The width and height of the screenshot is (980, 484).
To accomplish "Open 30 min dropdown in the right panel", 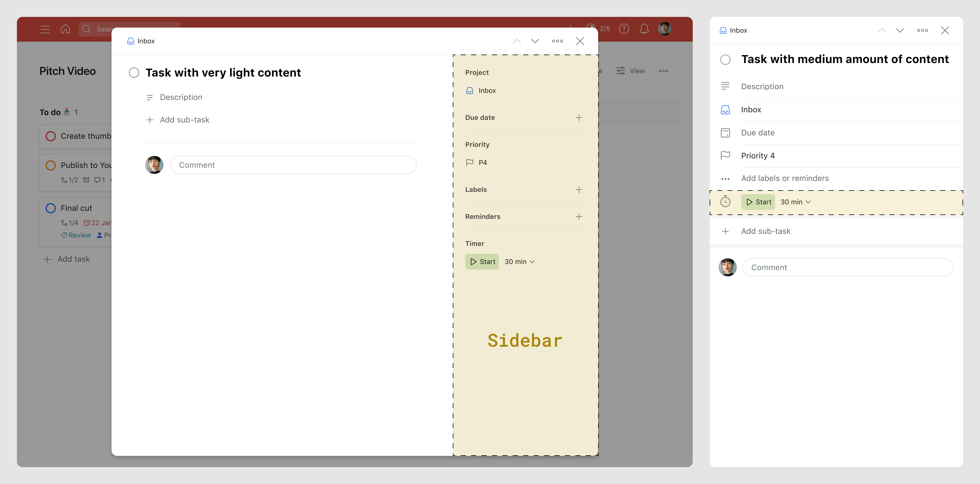I will 796,202.
